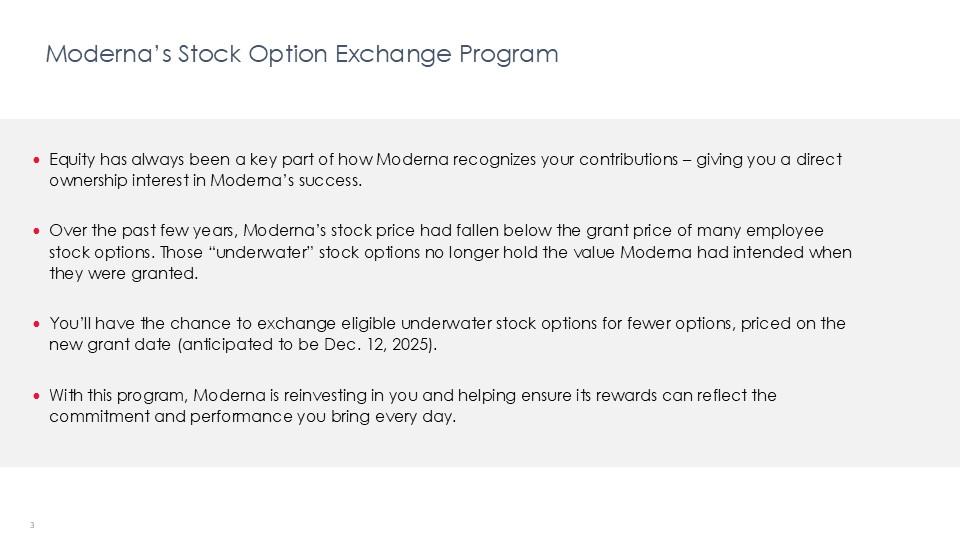Click the red bullet before "Equity has always"
The image size is (960, 540).
tap(37, 160)
